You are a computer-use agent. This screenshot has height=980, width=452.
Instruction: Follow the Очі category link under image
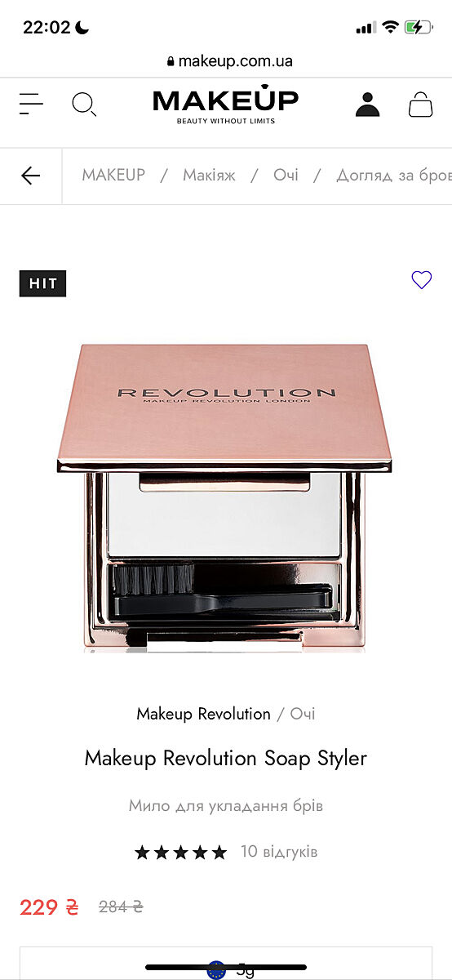pyautogui.click(x=303, y=714)
